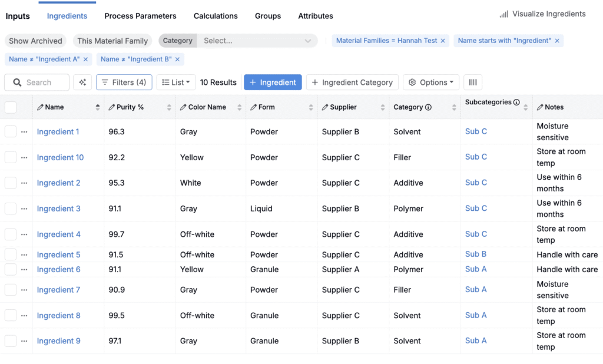Click the blue + Ingredient button
This screenshot has height=364, width=603.
point(273,82)
